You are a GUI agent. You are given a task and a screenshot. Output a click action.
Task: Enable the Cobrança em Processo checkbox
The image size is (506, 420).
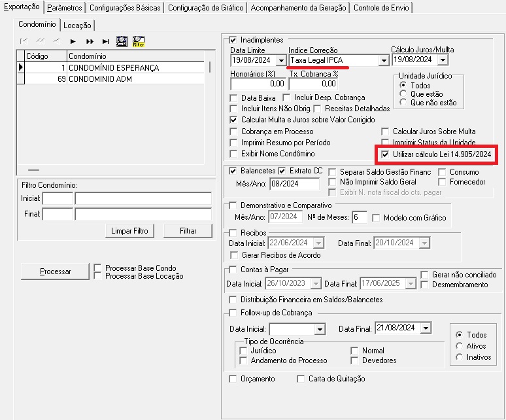pyautogui.click(x=235, y=131)
